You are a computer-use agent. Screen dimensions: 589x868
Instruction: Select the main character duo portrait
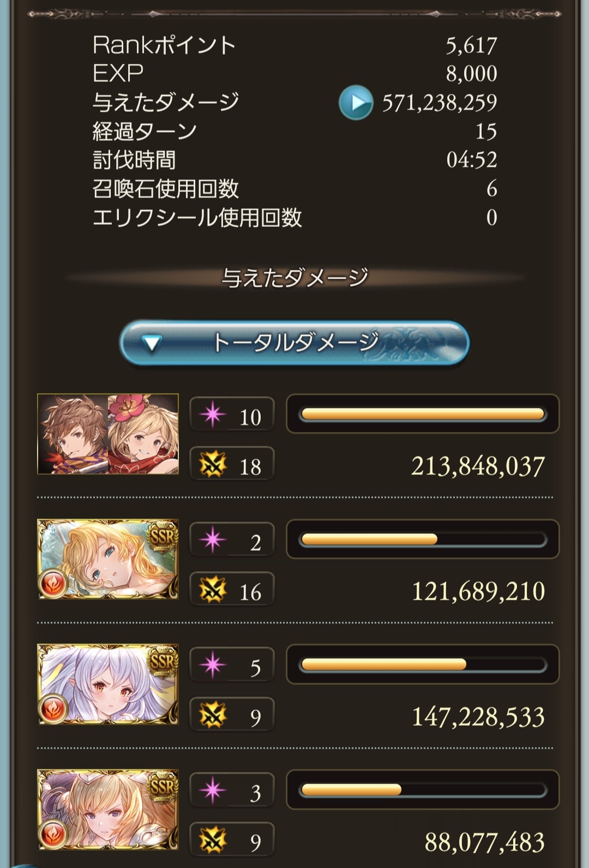(108, 434)
